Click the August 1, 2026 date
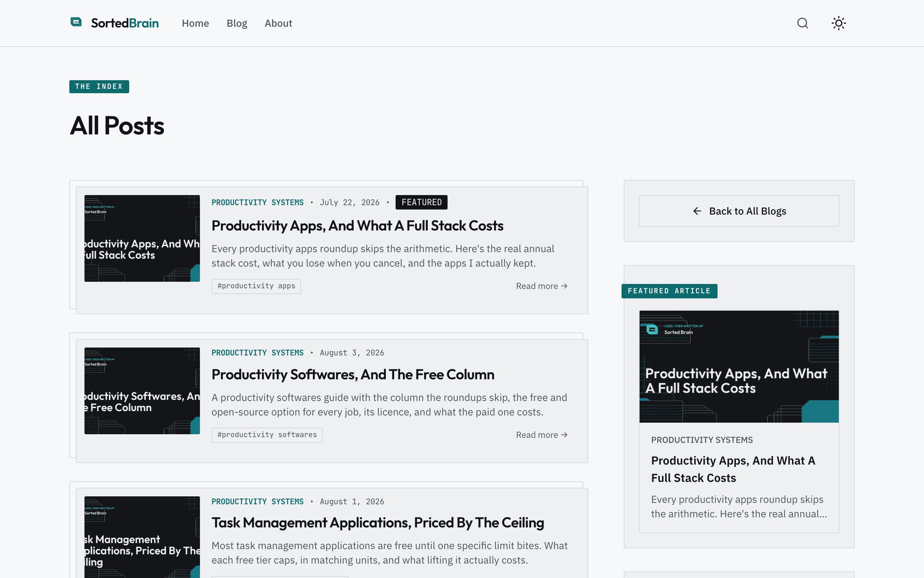 click(352, 501)
